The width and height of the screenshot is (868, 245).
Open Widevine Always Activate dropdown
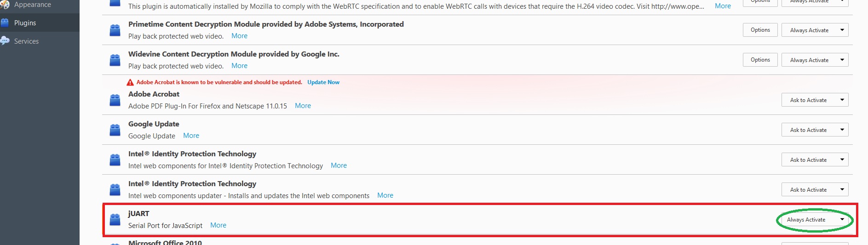coord(815,60)
